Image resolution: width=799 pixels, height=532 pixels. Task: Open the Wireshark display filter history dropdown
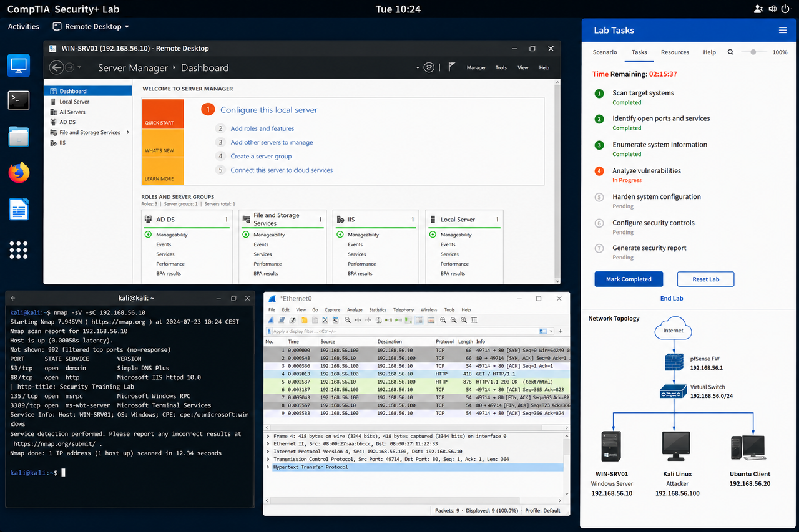(x=551, y=331)
